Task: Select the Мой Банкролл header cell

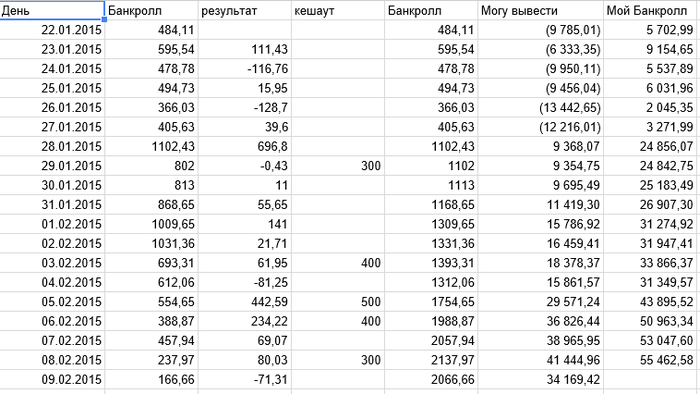Action: [x=652, y=10]
